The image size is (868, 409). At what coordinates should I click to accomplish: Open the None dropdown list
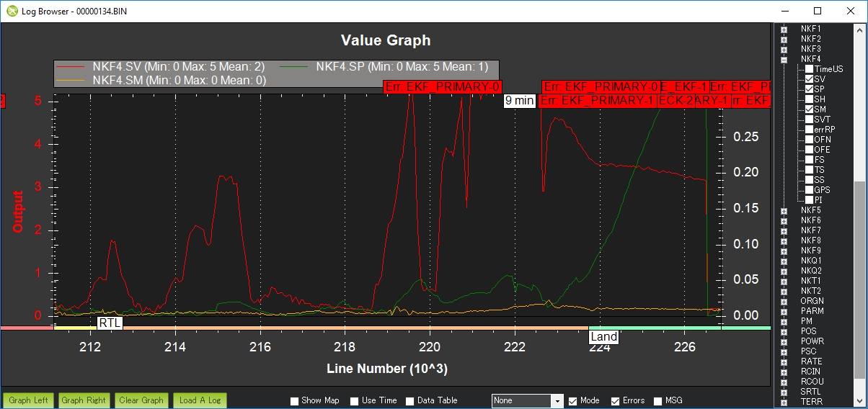point(556,401)
